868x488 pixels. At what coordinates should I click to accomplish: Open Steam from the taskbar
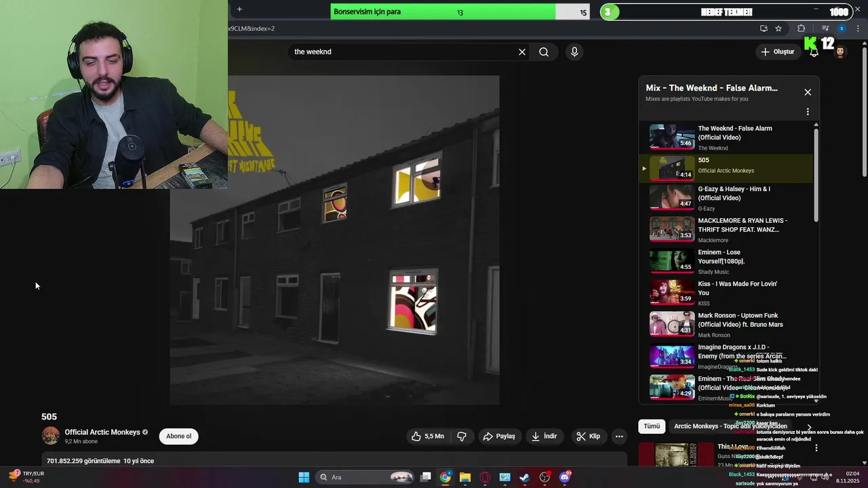pyautogui.click(x=525, y=477)
